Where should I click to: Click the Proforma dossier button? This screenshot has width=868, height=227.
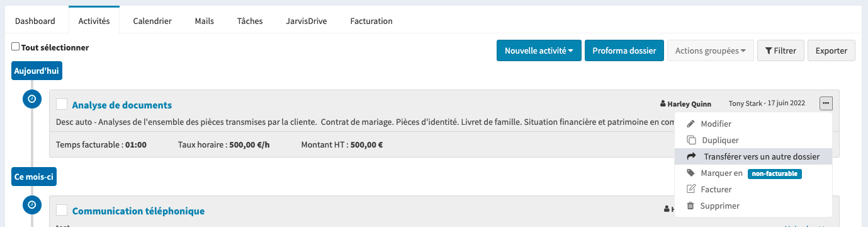pyautogui.click(x=624, y=50)
